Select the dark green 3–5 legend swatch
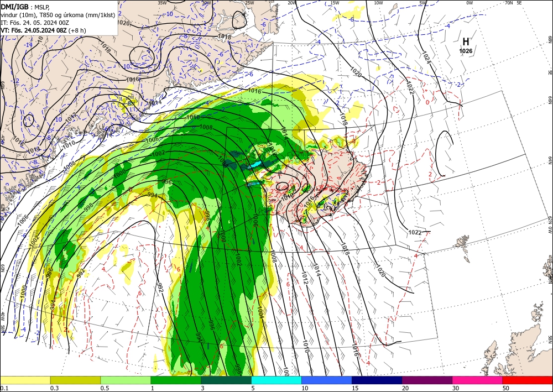Viewport: 553px width, 392px height. pos(226,380)
